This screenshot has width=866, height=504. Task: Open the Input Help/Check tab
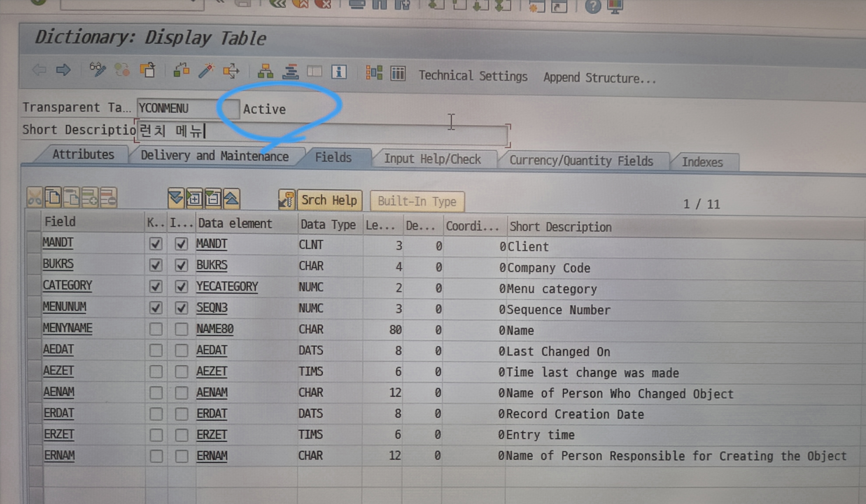tap(432, 159)
